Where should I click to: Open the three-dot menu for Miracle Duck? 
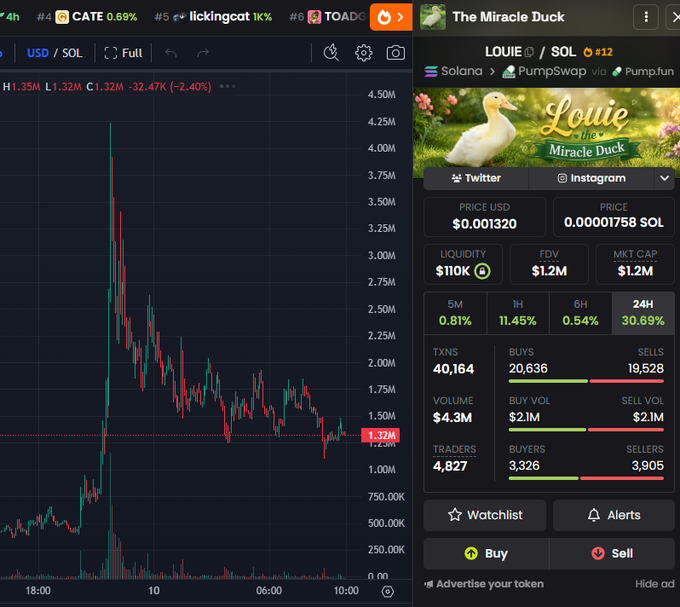point(646,17)
